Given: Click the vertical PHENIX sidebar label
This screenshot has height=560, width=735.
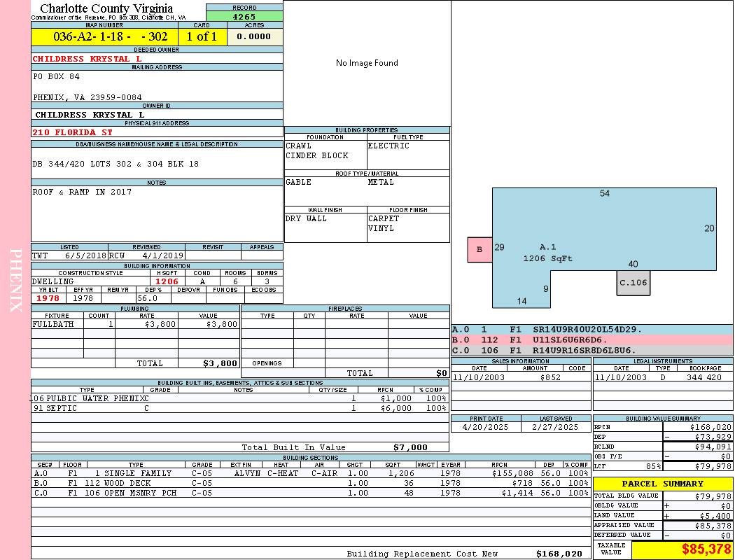Looking at the screenshot, I should (x=15, y=280).
